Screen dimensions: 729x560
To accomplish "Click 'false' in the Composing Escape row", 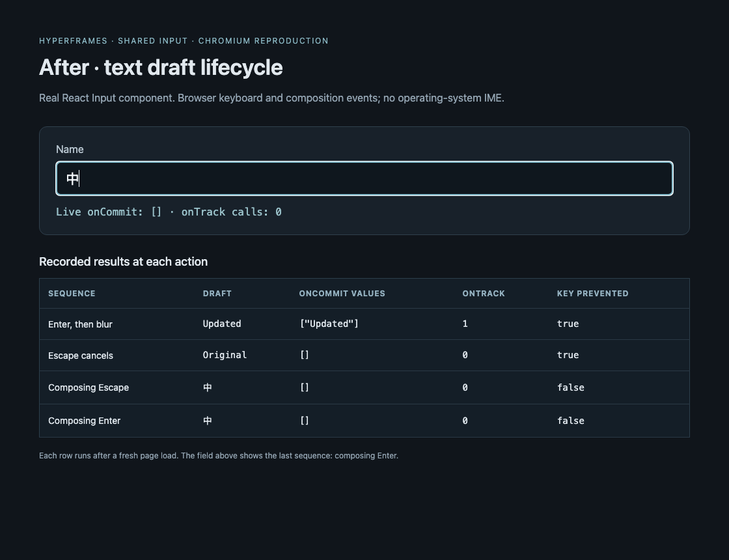I will click(x=570, y=387).
